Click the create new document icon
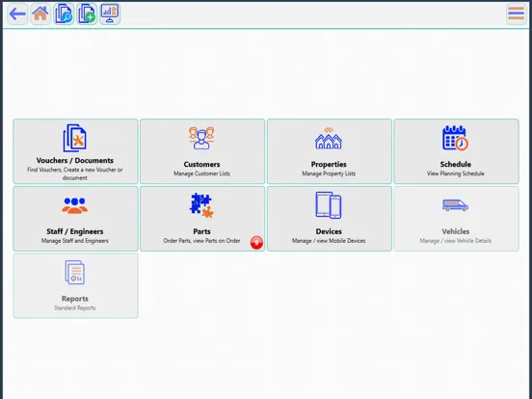532x399 pixels. [87, 13]
